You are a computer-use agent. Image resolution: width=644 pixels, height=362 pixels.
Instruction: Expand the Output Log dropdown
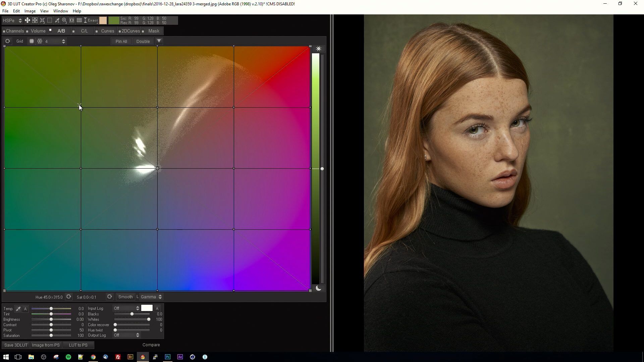[138, 335]
